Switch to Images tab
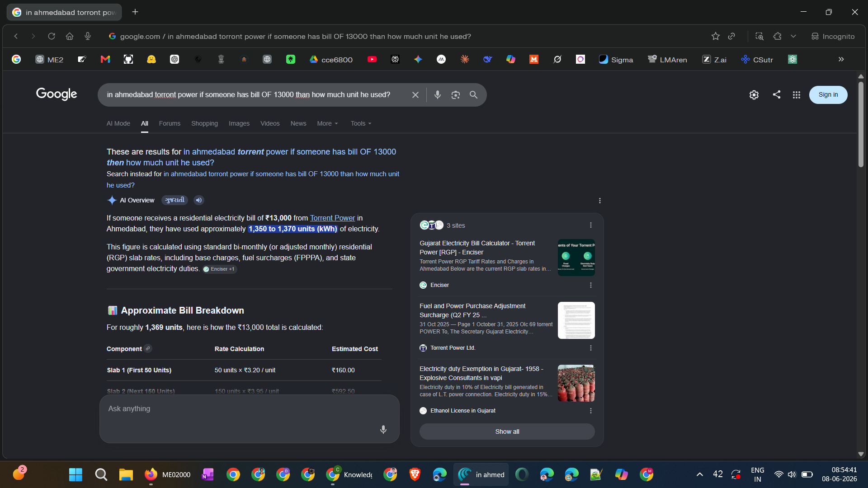 click(x=239, y=123)
